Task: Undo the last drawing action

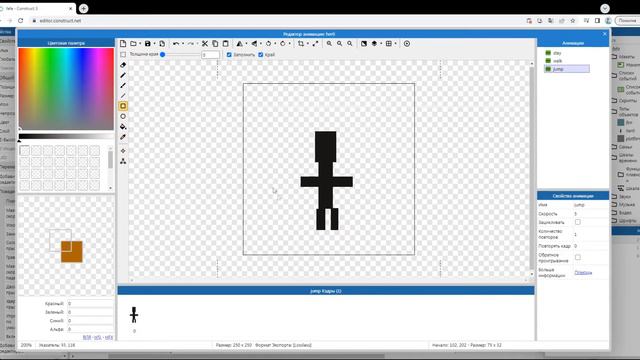Action: pyautogui.click(x=176, y=43)
